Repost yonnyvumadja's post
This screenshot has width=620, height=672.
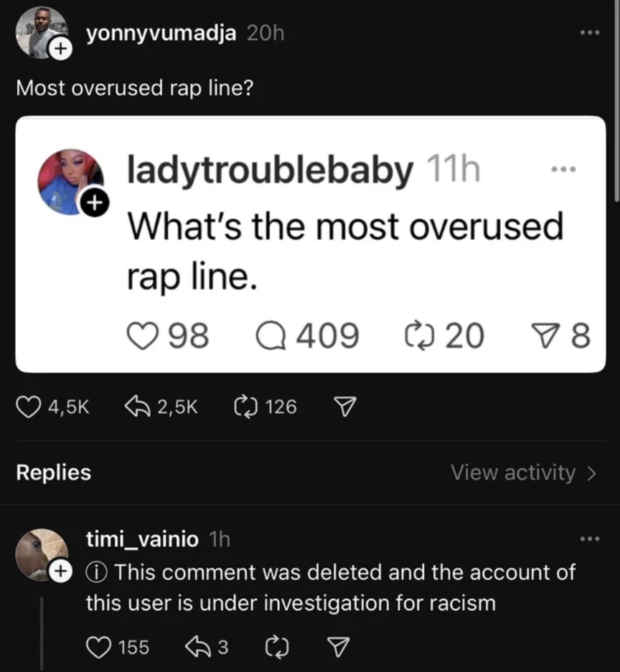[x=245, y=407]
